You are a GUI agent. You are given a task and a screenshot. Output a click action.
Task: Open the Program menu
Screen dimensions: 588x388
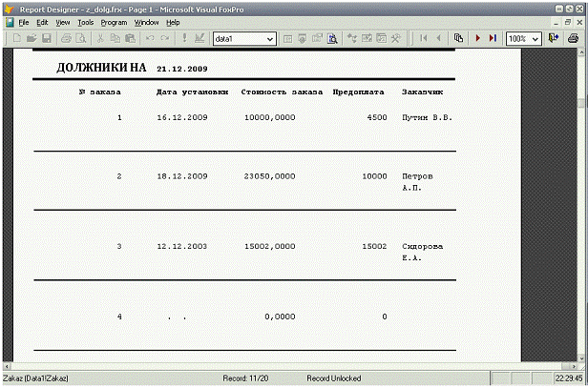(x=113, y=22)
